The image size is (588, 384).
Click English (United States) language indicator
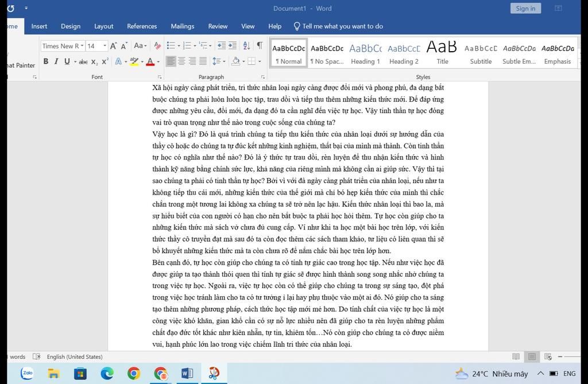coord(75,356)
